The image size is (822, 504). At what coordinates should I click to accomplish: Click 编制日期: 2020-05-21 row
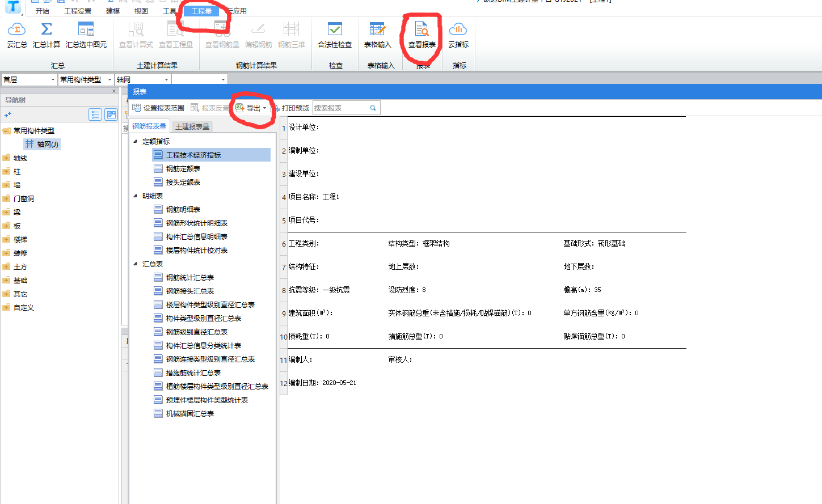(x=322, y=383)
